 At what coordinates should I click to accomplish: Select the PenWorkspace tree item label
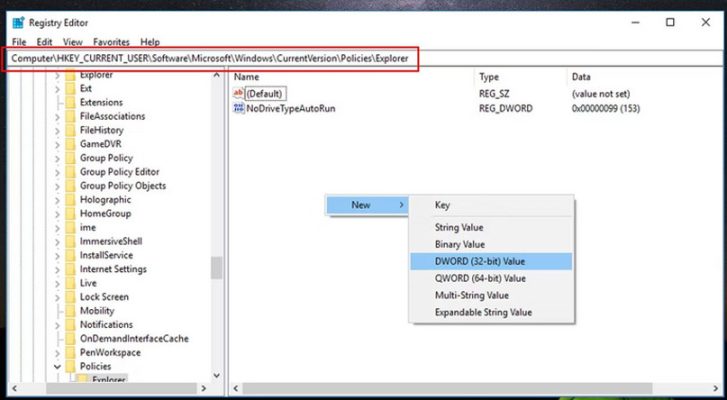110,353
